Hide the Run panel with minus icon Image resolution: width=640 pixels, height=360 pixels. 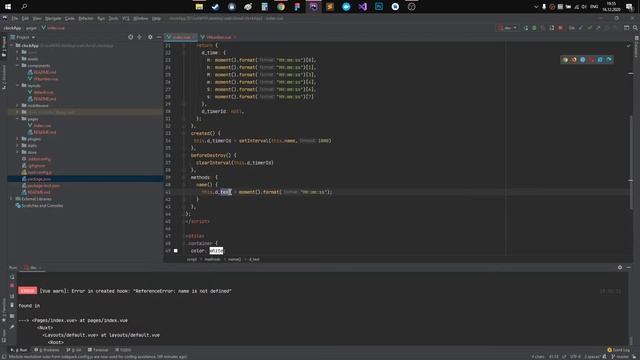[x=629, y=267]
